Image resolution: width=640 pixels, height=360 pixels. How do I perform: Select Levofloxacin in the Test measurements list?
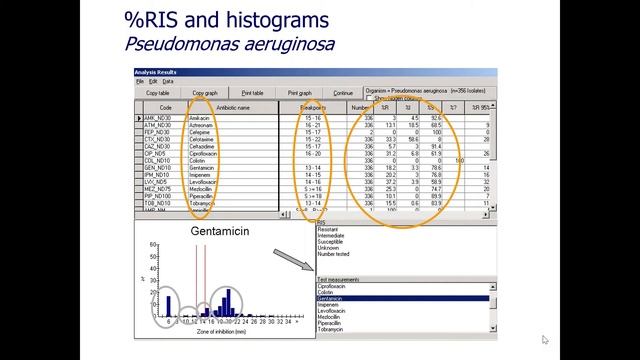tap(403, 311)
